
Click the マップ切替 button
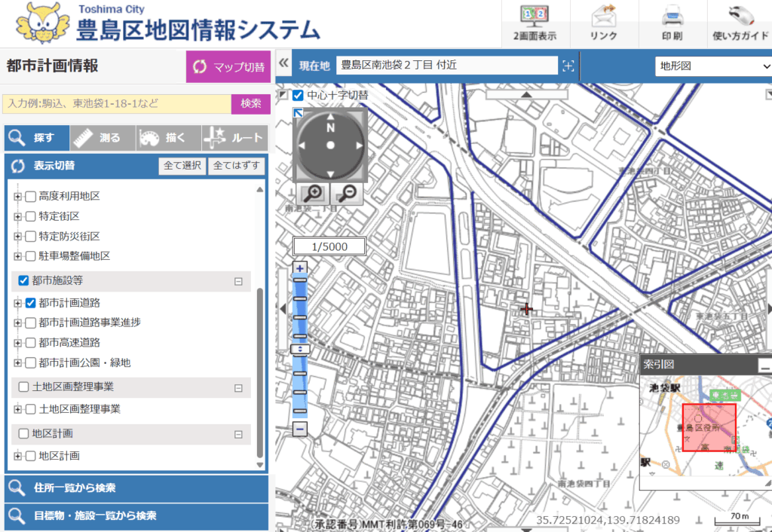point(228,67)
